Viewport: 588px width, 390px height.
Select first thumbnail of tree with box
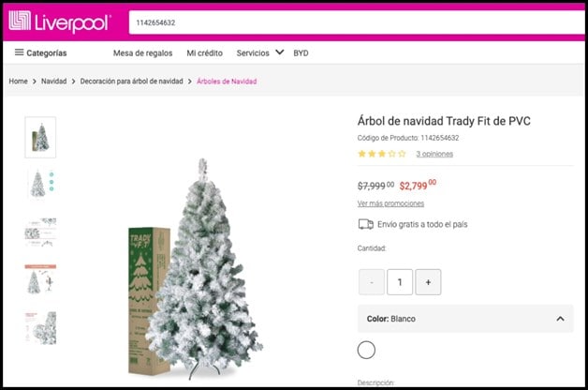[40, 138]
